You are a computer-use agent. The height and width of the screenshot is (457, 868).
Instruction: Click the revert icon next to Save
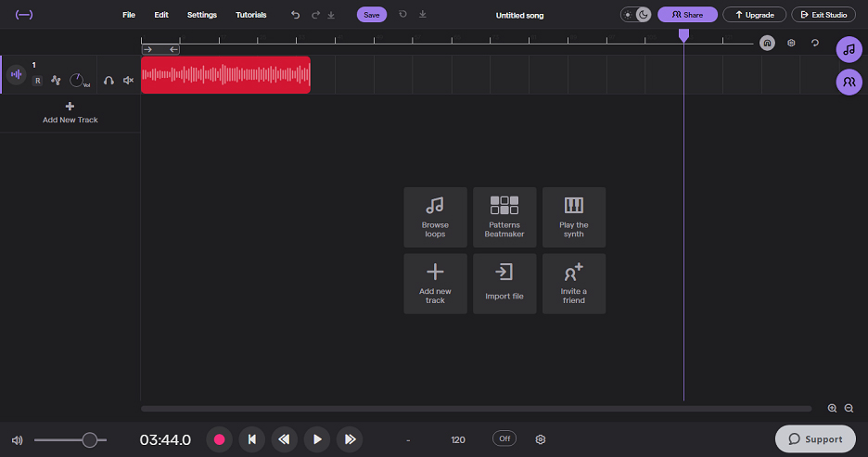(403, 15)
